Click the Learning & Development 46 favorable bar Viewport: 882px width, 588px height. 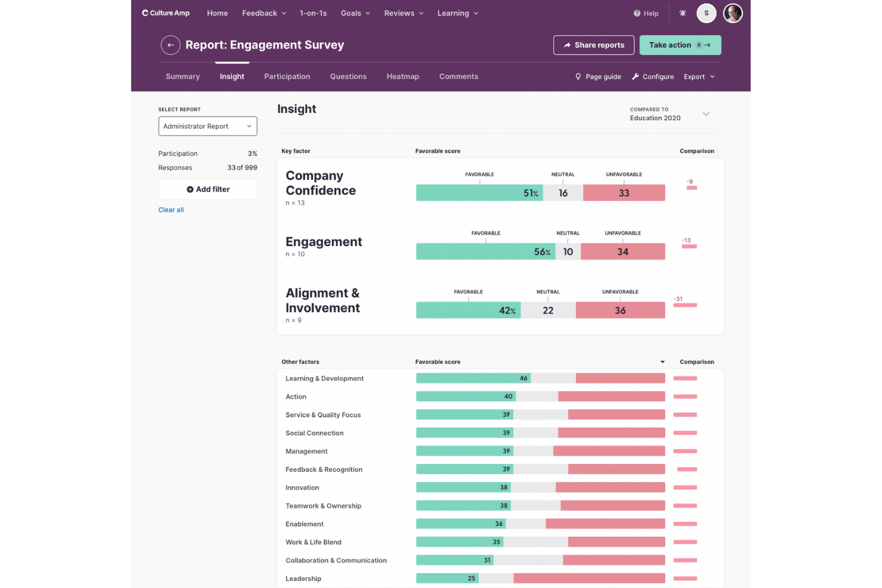tap(473, 379)
